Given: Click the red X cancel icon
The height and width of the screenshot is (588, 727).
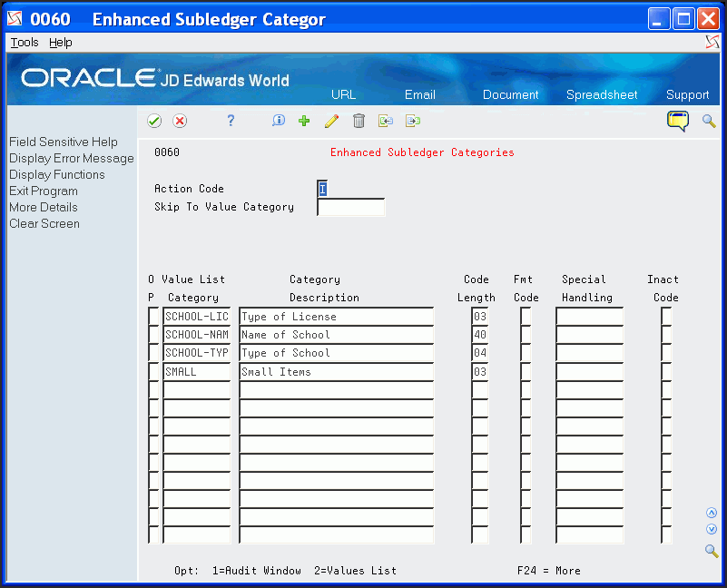Looking at the screenshot, I should [x=180, y=121].
